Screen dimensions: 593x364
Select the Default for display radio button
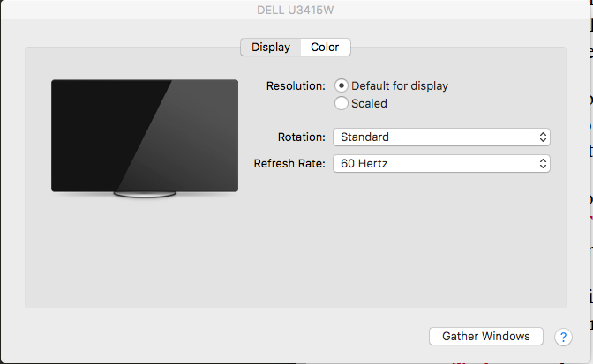coord(342,85)
